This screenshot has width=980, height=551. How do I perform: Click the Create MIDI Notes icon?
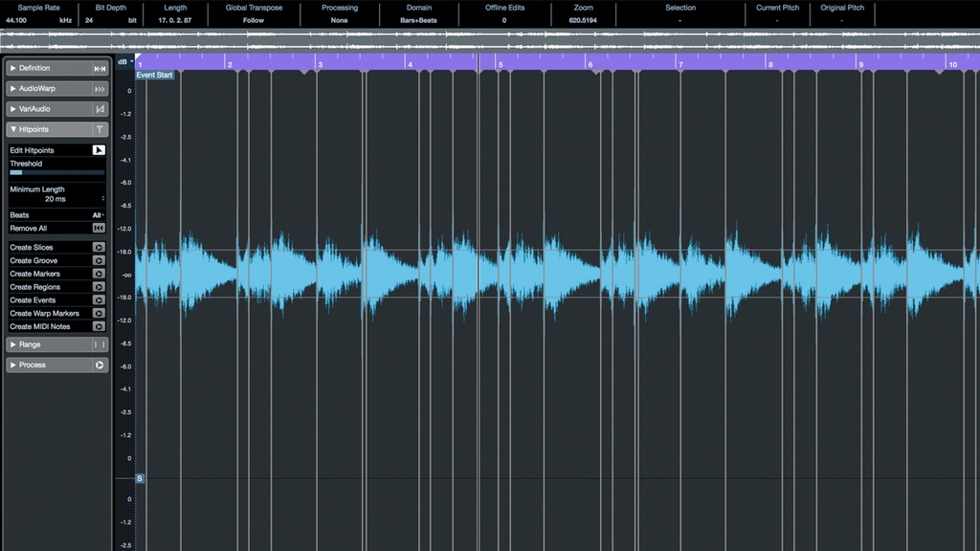click(98, 326)
